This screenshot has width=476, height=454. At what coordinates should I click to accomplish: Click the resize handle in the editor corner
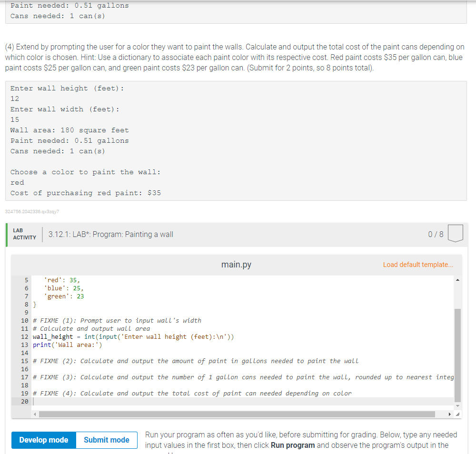click(456, 414)
